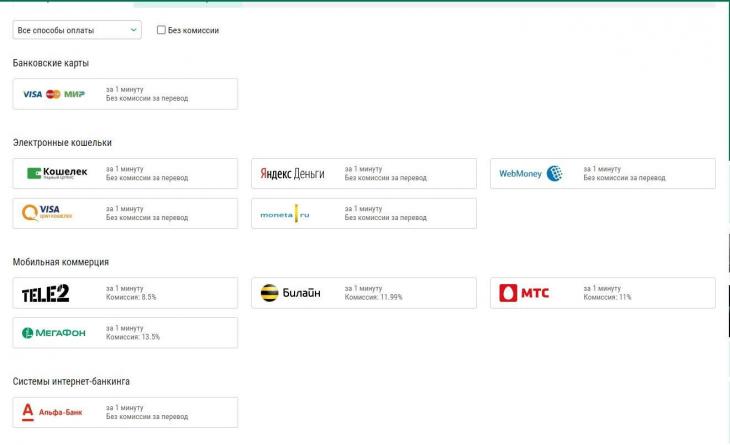Screen dimensions: 730x445
Task: Click МегаФон commission 13.5% text
Action: 132,337
